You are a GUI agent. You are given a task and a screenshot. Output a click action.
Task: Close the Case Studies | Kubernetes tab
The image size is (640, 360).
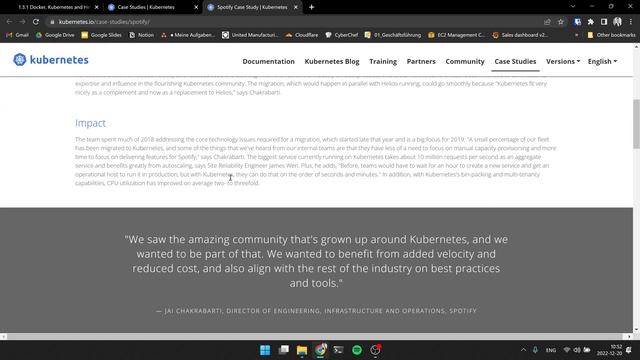(x=196, y=7)
